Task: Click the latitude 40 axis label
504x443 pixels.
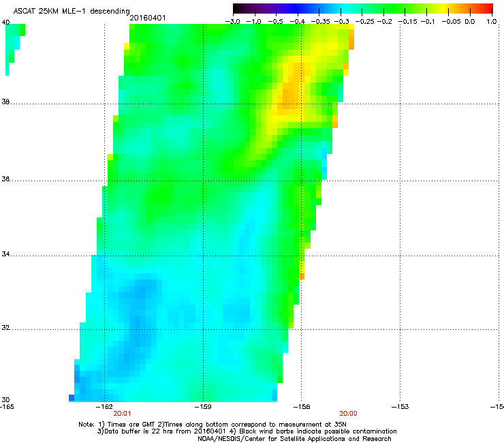Action: pos(5,22)
